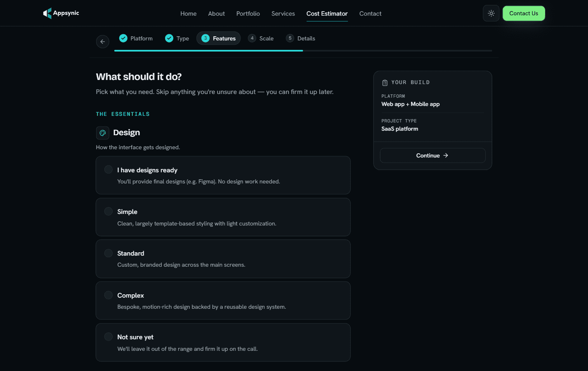Open the Services nav item
Image resolution: width=588 pixels, height=371 pixels.
click(283, 14)
